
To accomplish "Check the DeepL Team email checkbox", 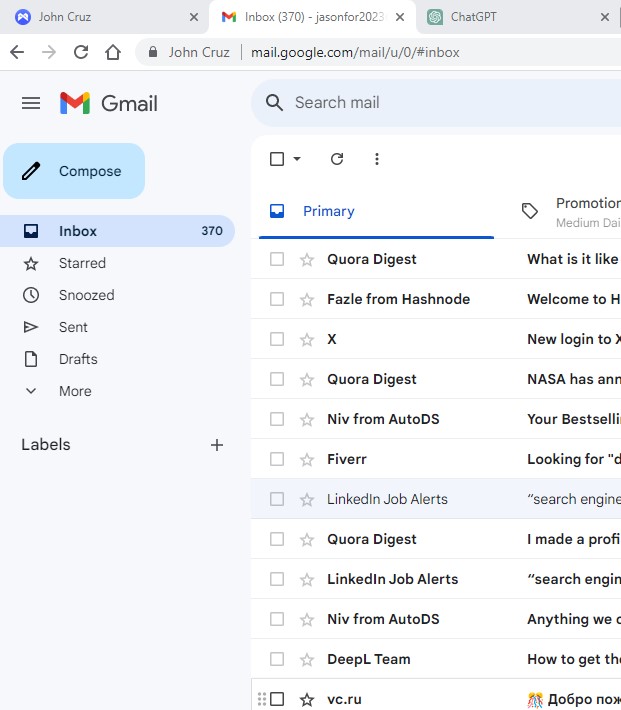I will point(277,659).
